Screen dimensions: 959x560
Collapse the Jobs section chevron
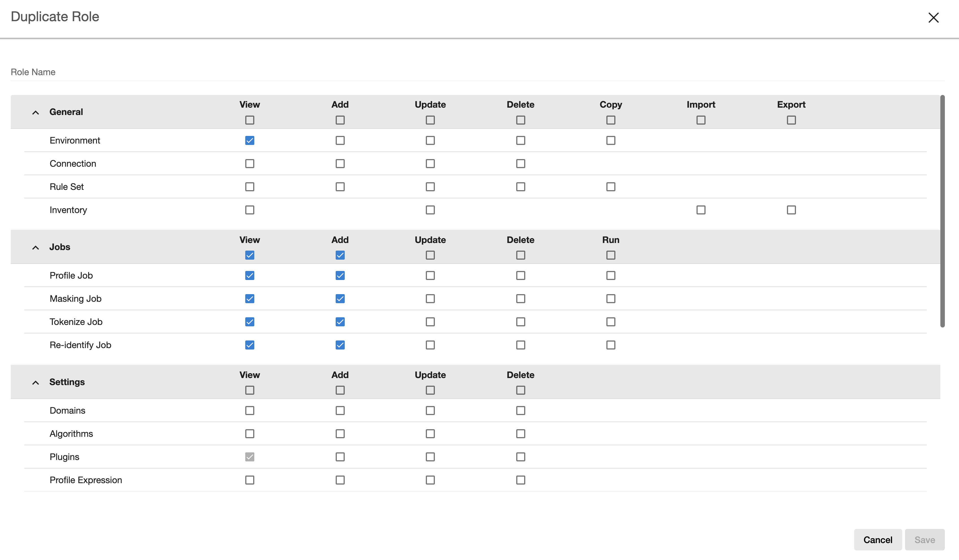click(35, 248)
